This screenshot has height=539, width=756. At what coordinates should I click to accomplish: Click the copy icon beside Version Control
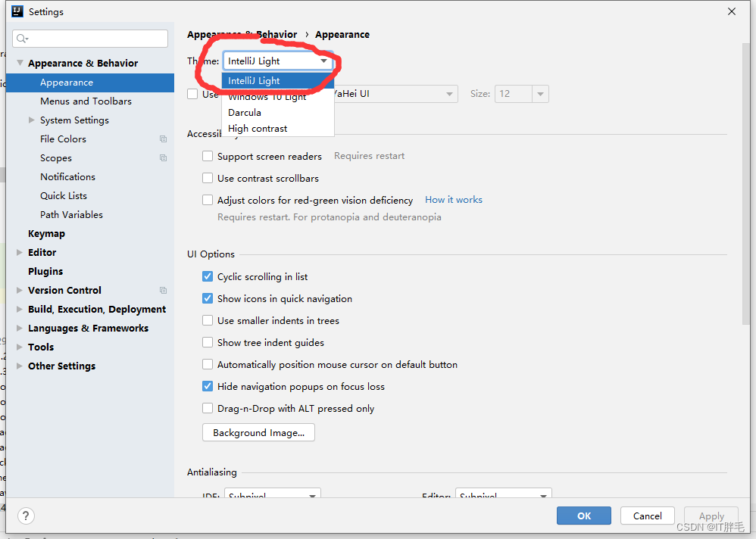coord(163,291)
